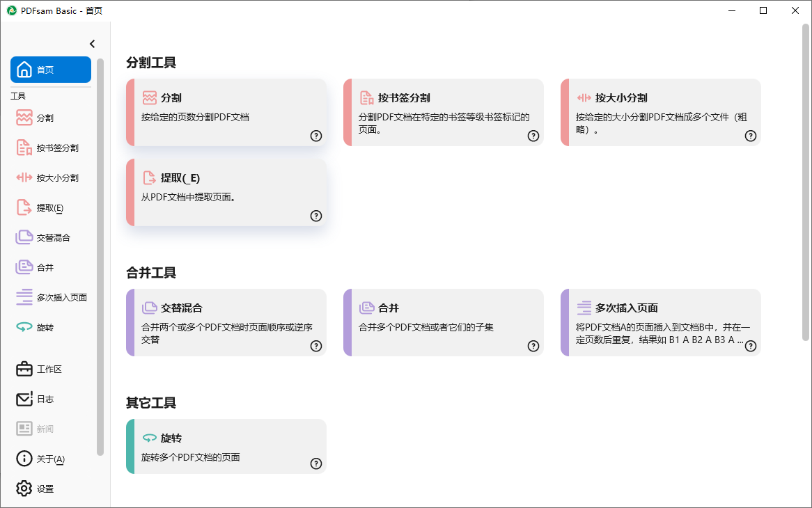Click the 将PDF文档A的页面插入 description text
This screenshot has height=508, width=812.
coord(662,333)
